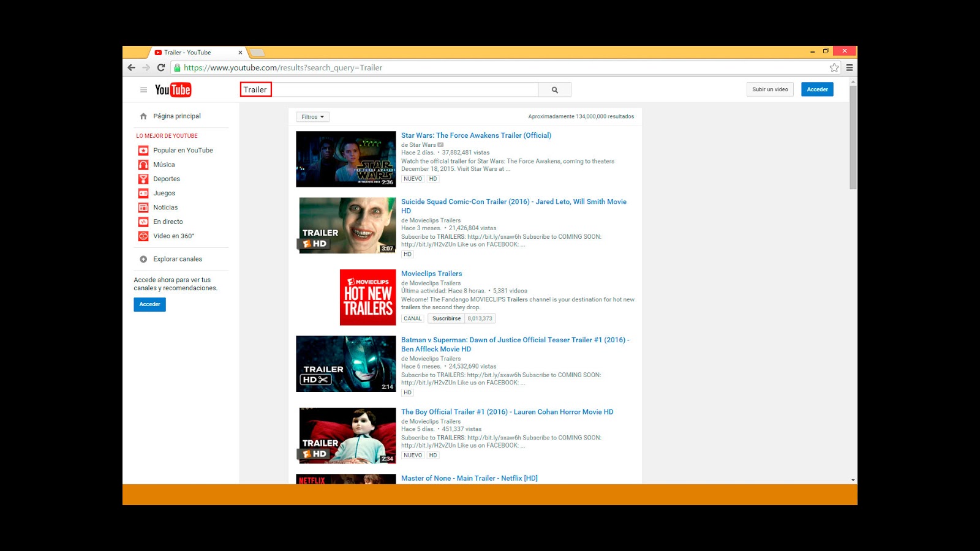Open Suicide Squad Comic-Con Trailer title link
Screen dimensions: 980x551
click(514, 206)
